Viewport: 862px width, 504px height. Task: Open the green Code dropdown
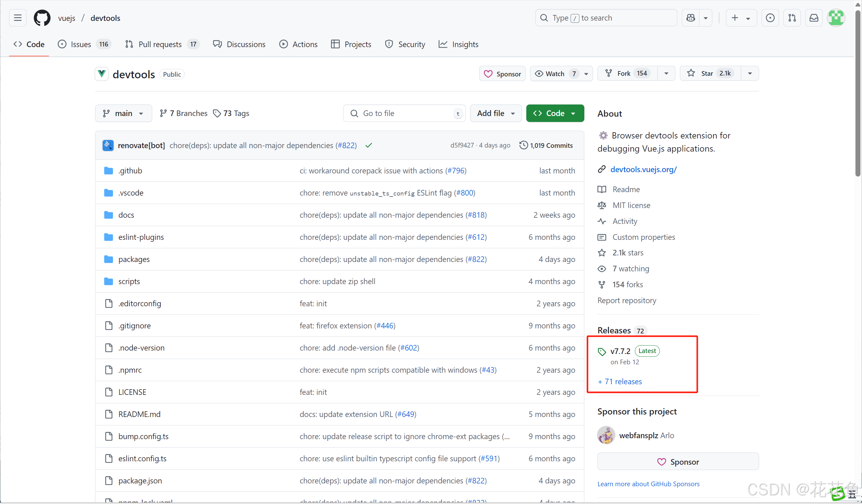[555, 113]
